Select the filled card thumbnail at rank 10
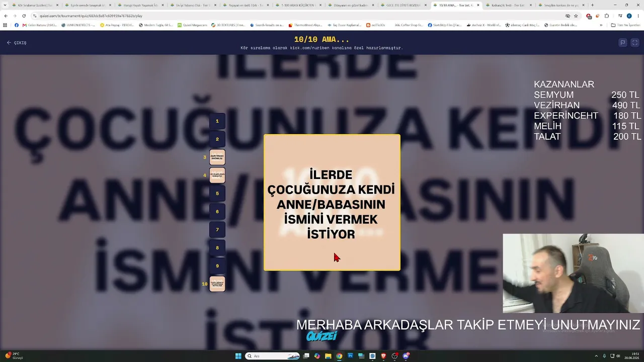Viewport: 644px width, 362px height. pos(217,284)
